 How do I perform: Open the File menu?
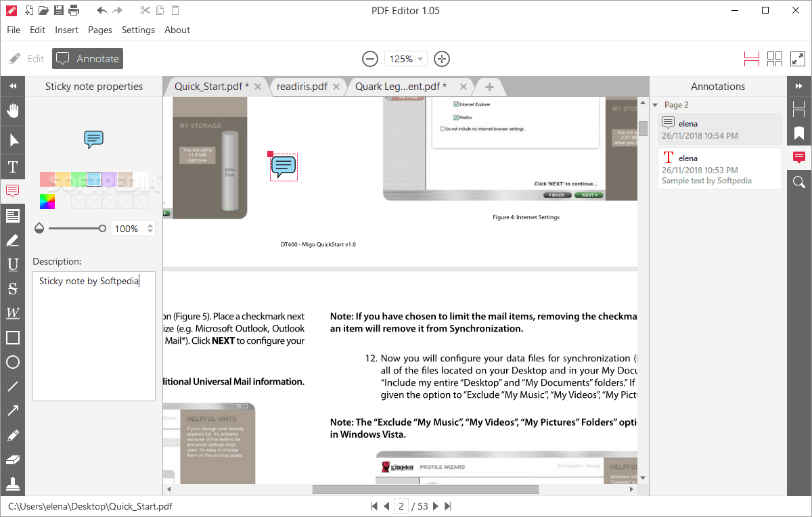(x=14, y=30)
